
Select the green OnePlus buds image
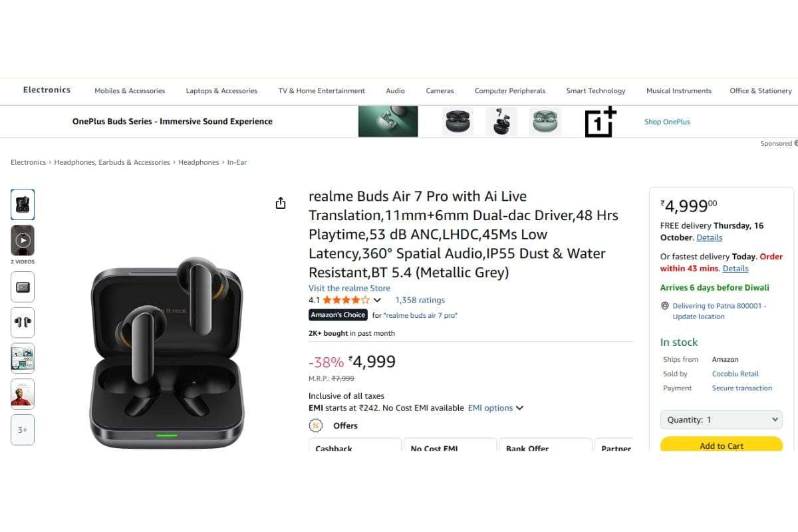click(x=545, y=122)
